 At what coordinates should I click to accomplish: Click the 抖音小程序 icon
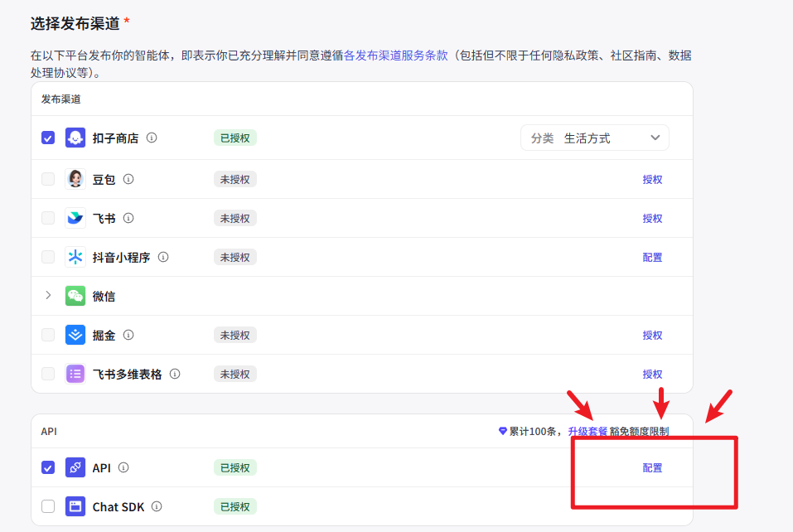[x=75, y=257]
